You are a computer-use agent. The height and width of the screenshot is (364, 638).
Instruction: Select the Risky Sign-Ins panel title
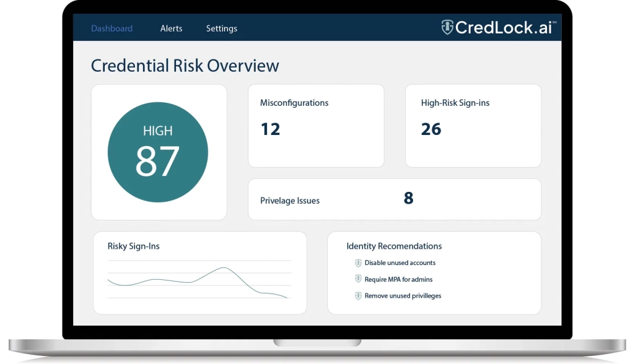(134, 246)
